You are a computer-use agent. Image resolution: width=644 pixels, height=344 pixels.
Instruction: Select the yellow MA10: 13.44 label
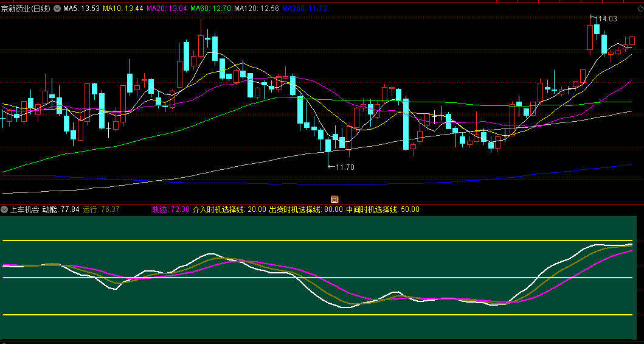click(123, 9)
